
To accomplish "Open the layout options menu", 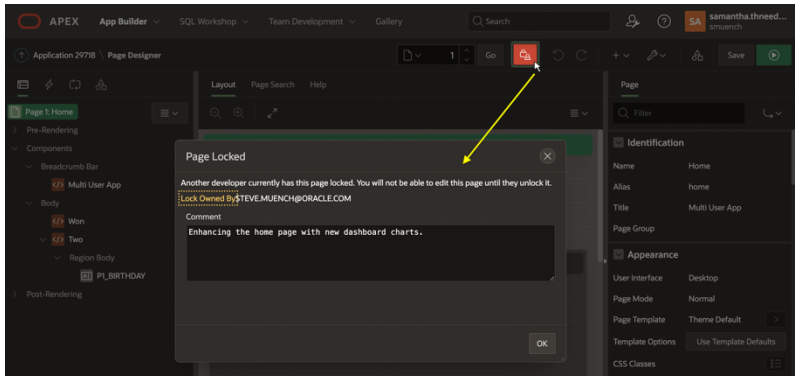I will point(578,113).
